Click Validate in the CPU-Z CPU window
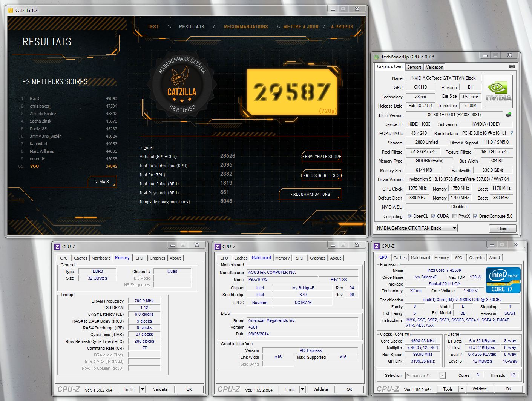The height and width of the screenshot is (401, 532). [x=480, y=389]
